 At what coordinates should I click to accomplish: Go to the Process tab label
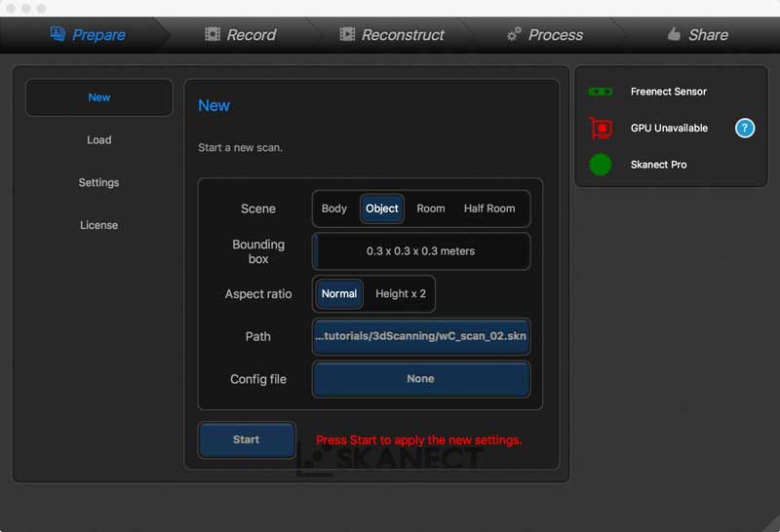[556, 34]
